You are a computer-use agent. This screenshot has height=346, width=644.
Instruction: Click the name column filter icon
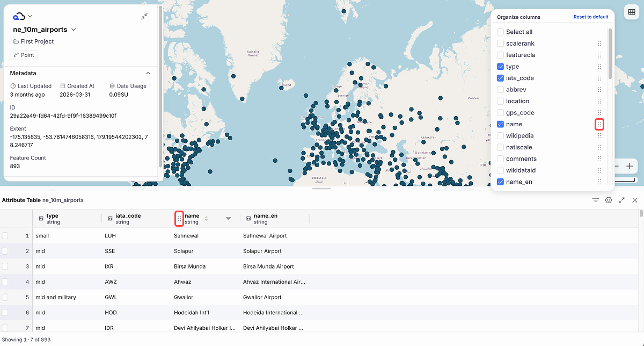pyautogui.click(x=229, y=219)
